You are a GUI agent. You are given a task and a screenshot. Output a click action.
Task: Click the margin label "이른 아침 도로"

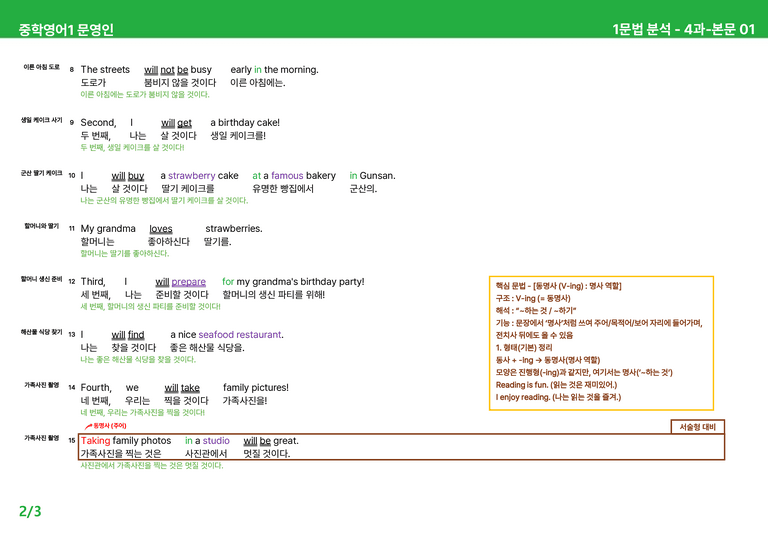click(x=42, y=67)
